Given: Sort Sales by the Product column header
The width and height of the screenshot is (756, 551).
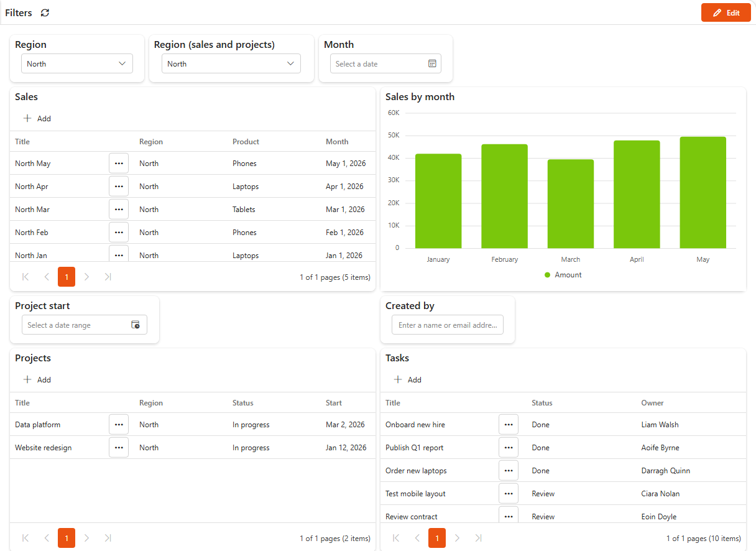Looking at the screenshot, I should (246, 142).
